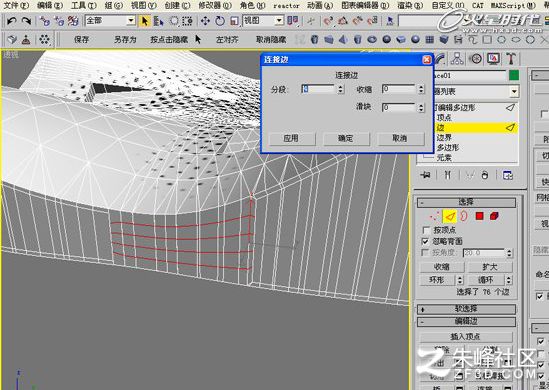Select 顶点 in the modifier stack
The image size is (549, 390).
click(444, 118)
